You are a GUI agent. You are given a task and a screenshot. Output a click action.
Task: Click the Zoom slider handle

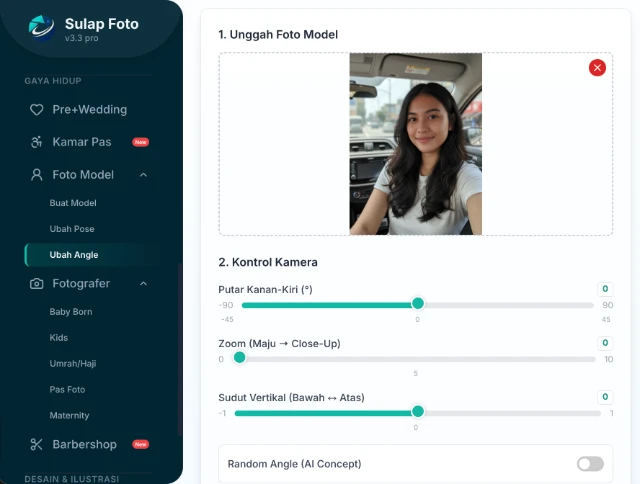click(239, 358)
